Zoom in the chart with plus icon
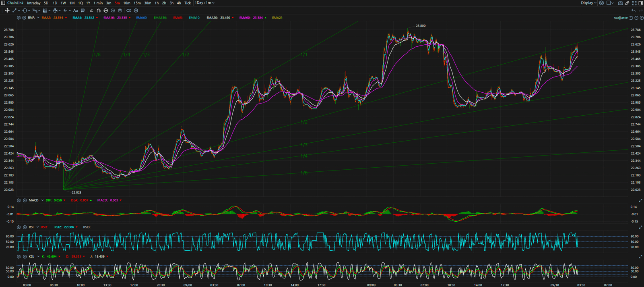The height and width of the screenshot is (287, 644). click(642, 18)
